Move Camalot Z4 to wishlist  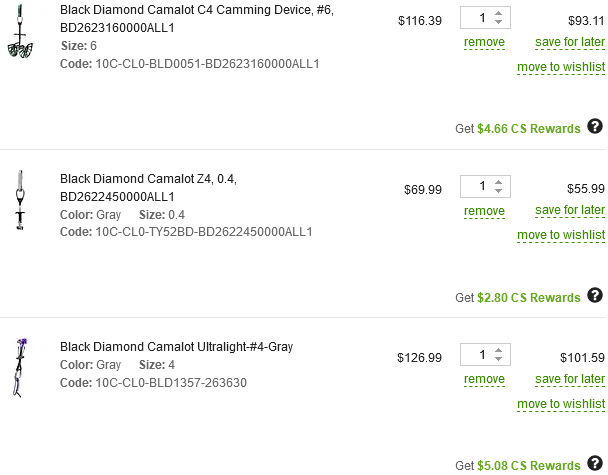click(561, 235)
